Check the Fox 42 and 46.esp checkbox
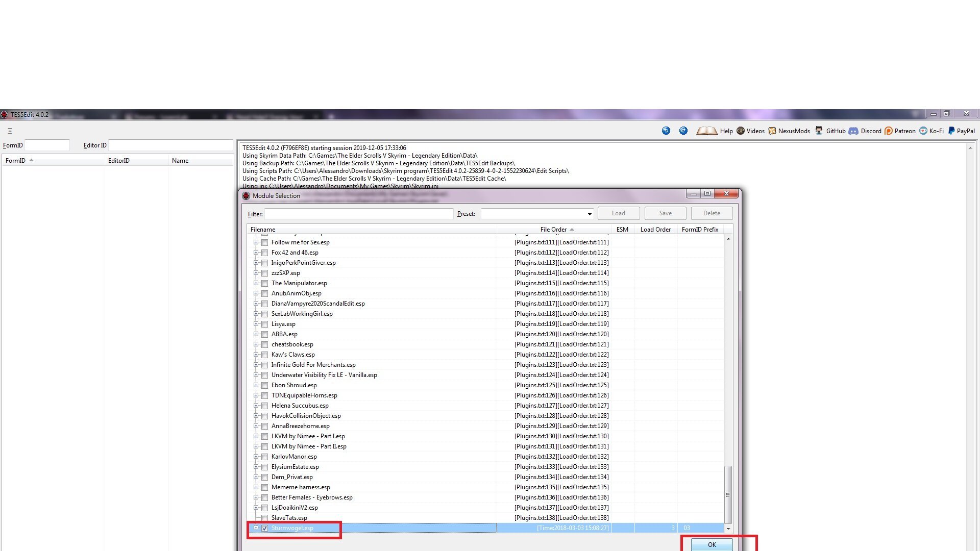This screenshot has width=980, height=551. [264, 253]
